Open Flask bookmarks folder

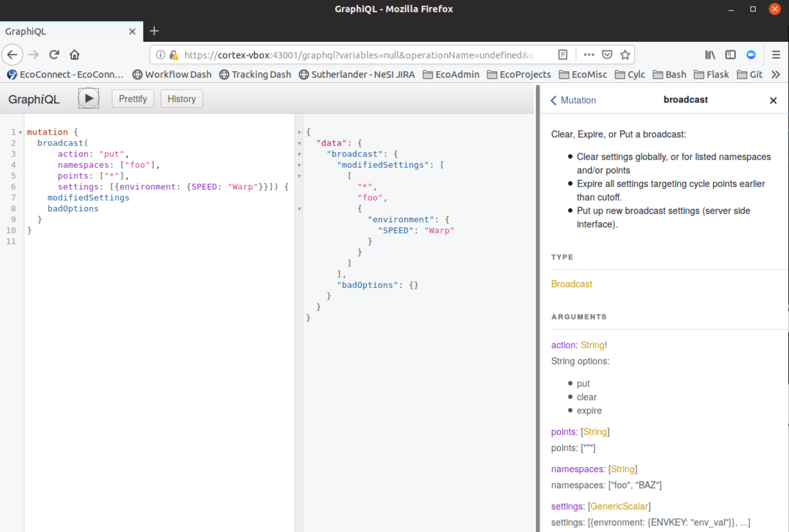(711, 75)
